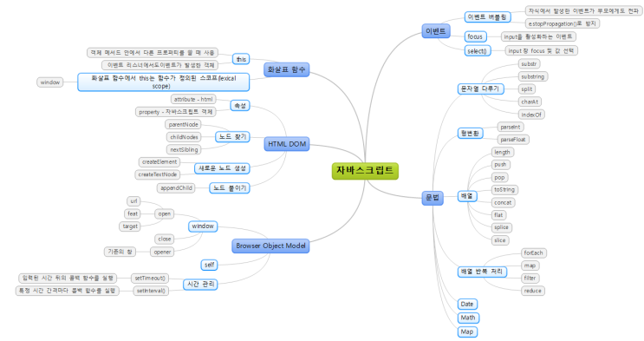This screenshot has width=644, height=341.
Task: Click the focus subtopic under 이벤트
Action: pos(475,36)
